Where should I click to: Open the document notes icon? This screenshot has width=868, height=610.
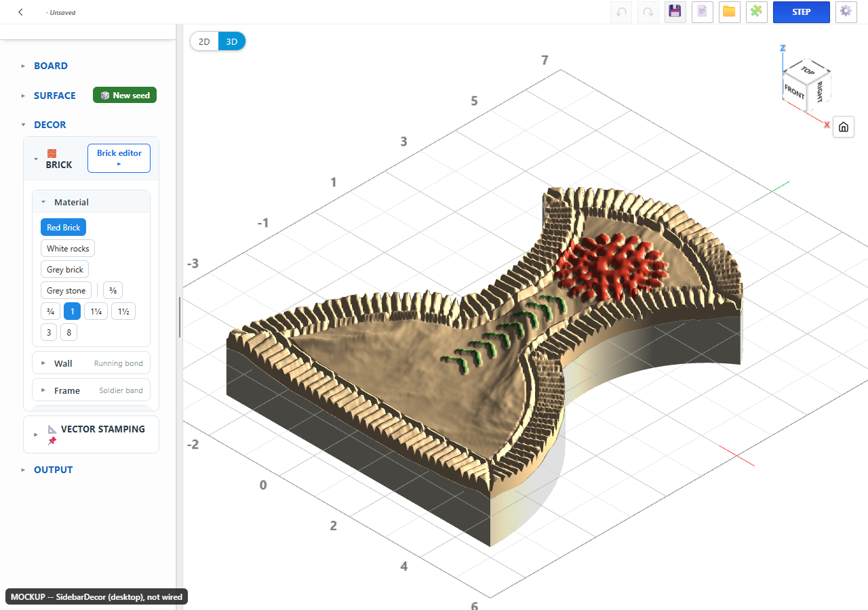(703, 12)
